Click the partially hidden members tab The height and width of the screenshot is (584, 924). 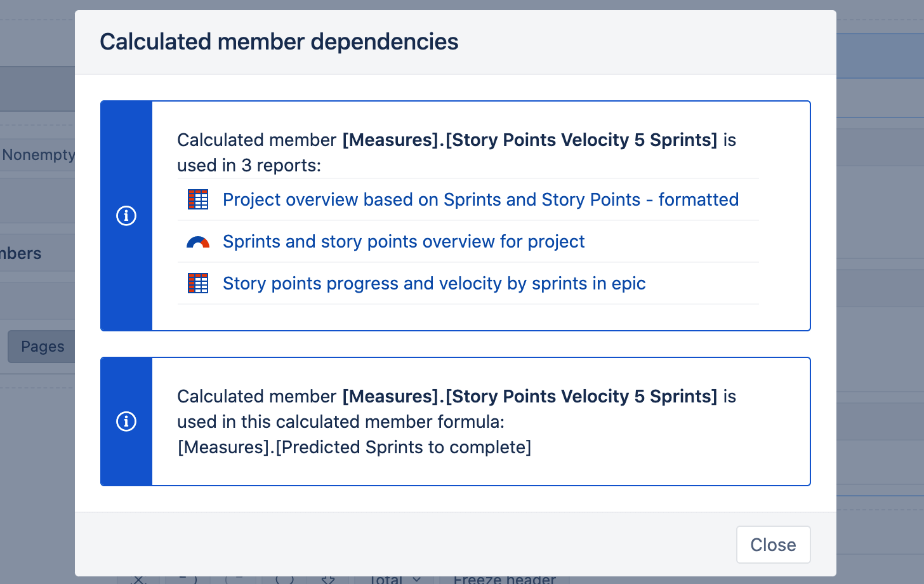pyautogui.click(x=21, y=253)
